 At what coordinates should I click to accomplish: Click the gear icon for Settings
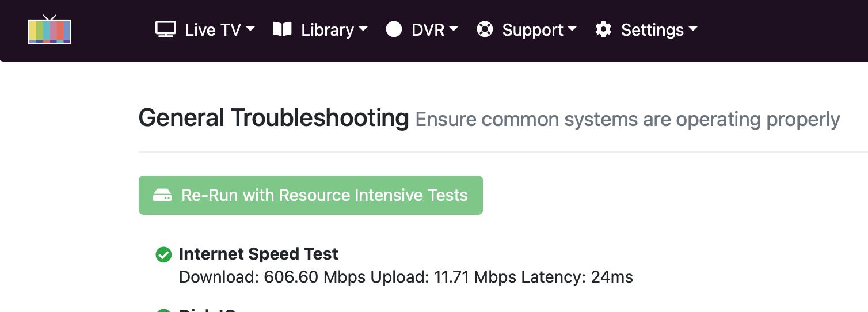603,29
